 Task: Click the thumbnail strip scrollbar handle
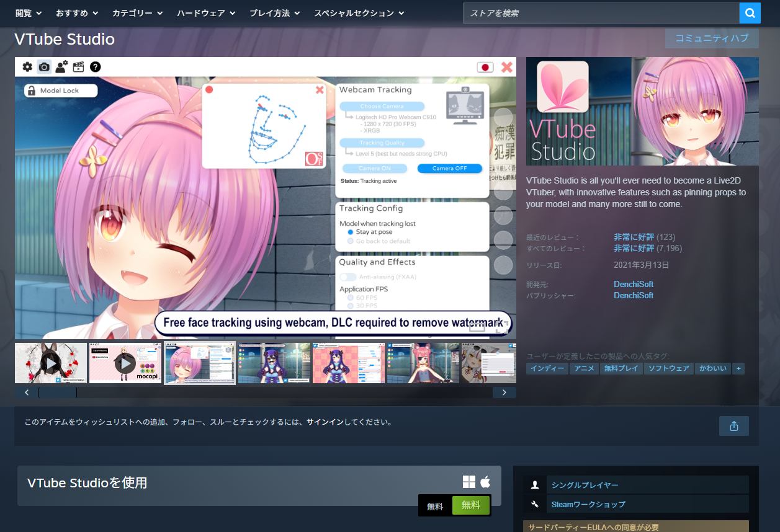click(x=58, y=392)
